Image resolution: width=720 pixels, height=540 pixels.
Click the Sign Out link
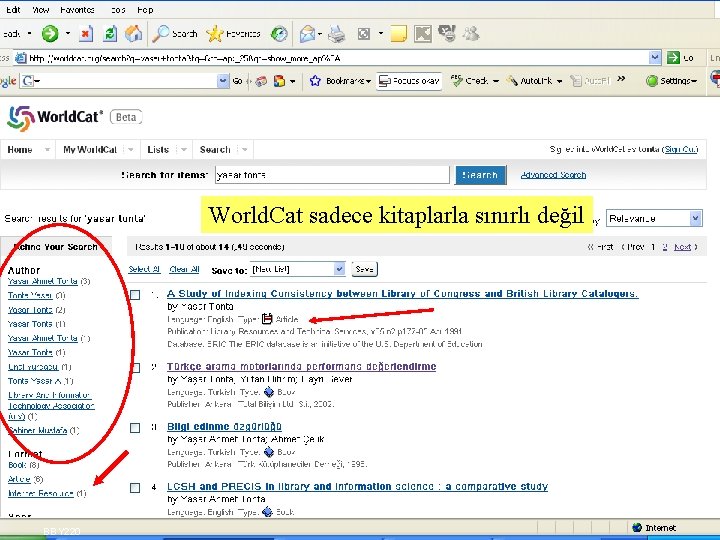[x=681, y=149]
